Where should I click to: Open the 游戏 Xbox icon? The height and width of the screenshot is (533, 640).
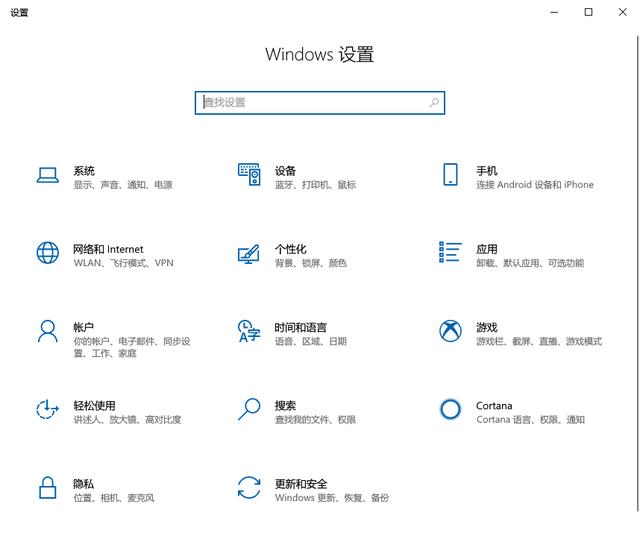click(450, 331)
